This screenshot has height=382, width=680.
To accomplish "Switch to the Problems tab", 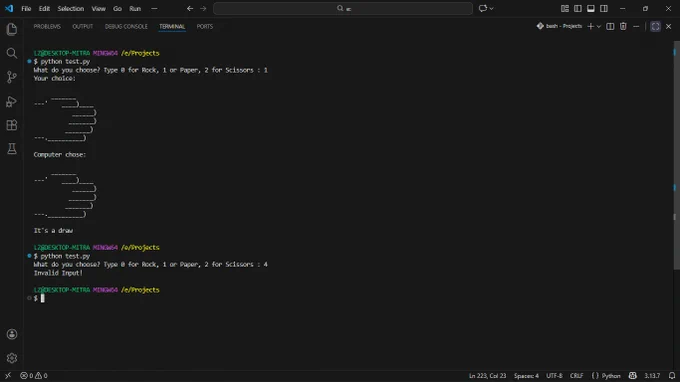I will [x=47, y=26].
